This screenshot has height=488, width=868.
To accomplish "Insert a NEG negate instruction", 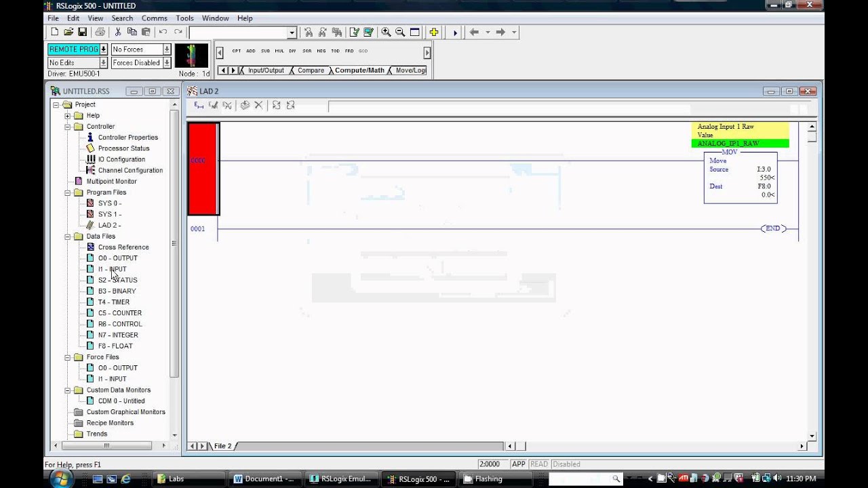I will 321,51.
